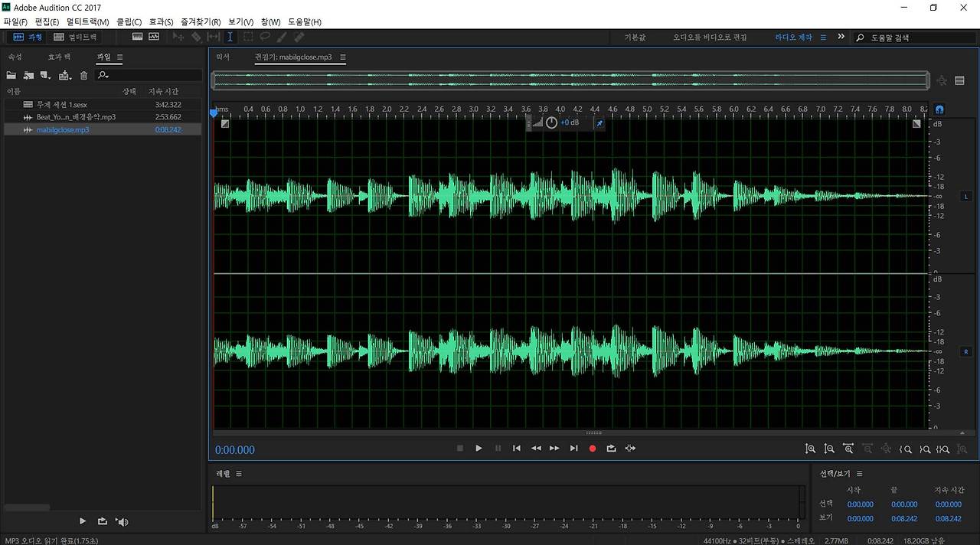The width and height of the screenshot is (980, 545).
Task: Click the Zoom In Amplitude icon
Action: [810, 449]
